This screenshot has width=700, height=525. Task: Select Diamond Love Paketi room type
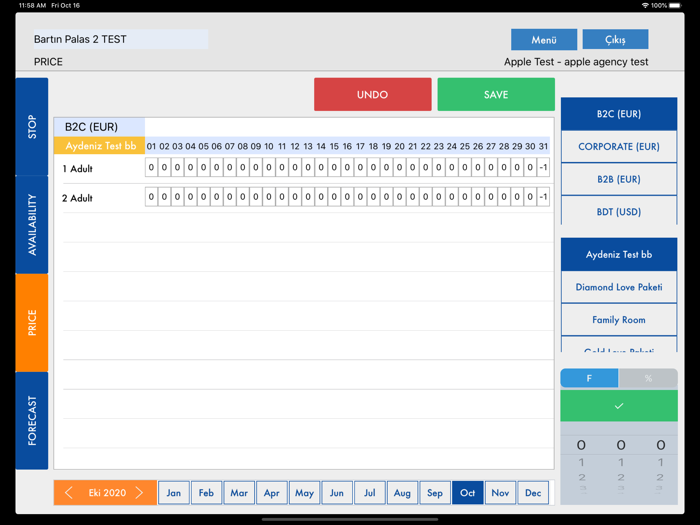point(619,287)
